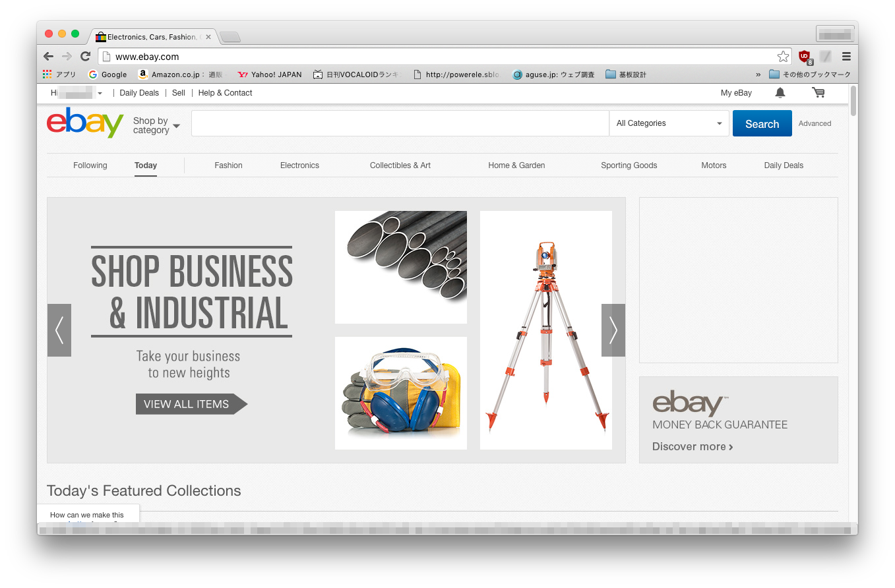Reload the eBay page
This screenshot has width=895, height=588.
tap(85, 57)
